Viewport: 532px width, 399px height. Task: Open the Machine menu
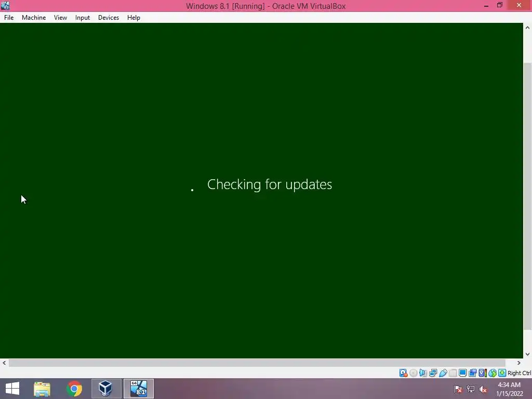pyautogui.click(x=34, y=18)
